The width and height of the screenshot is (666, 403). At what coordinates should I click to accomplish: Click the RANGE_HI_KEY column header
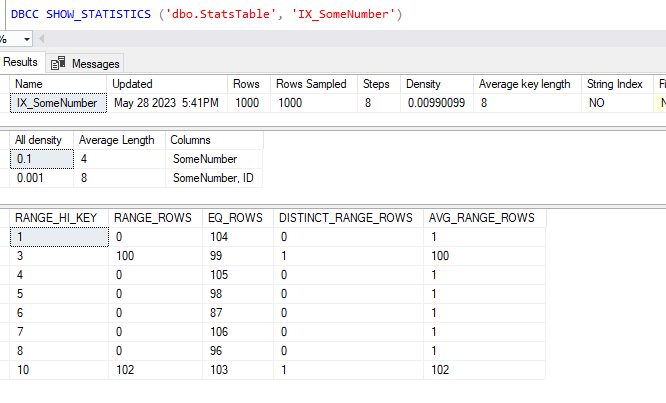pos(55,217)
